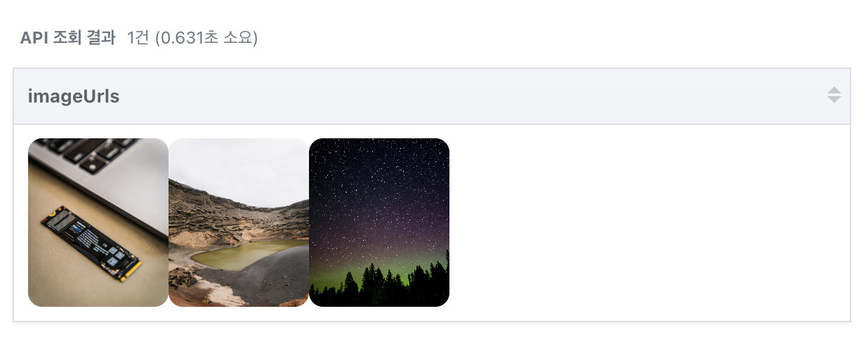This screenshot has height=344, width=868.
Task: Click the 1건 result count text
Action: point(138,38)
